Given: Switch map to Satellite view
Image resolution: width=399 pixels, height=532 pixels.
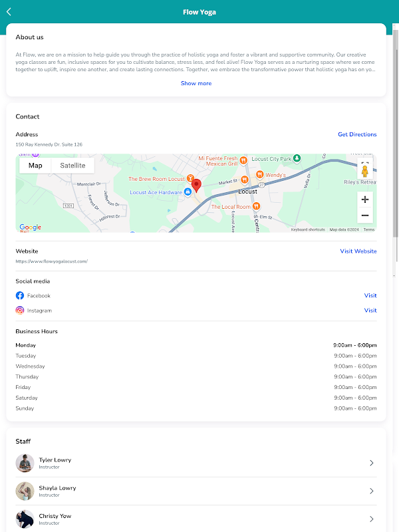Looking at the screenshot, I should click(72, 166).
